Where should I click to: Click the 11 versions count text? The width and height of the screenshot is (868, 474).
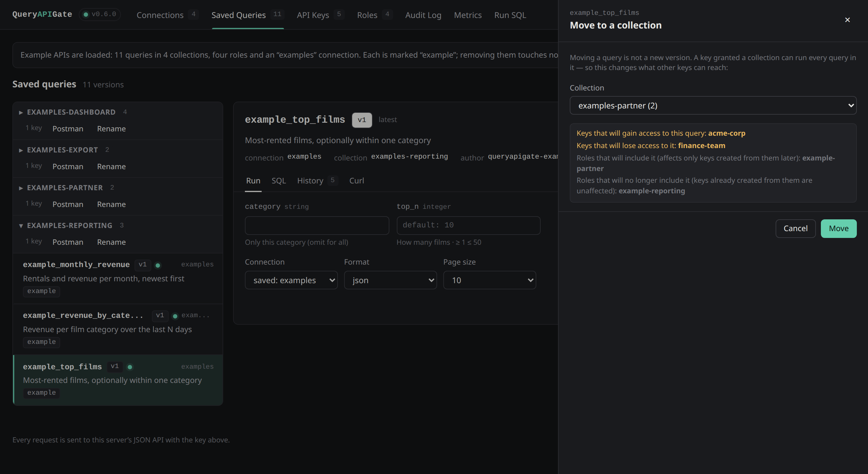pos(103,85)
